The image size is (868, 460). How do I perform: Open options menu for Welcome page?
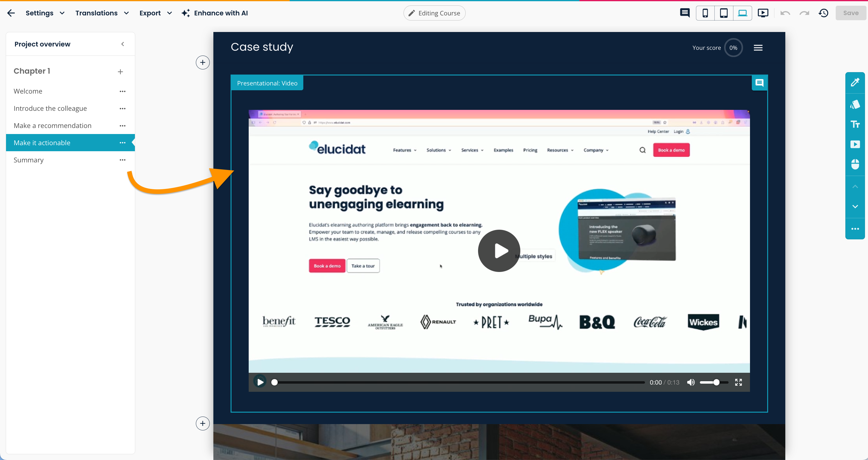point(123,91)
